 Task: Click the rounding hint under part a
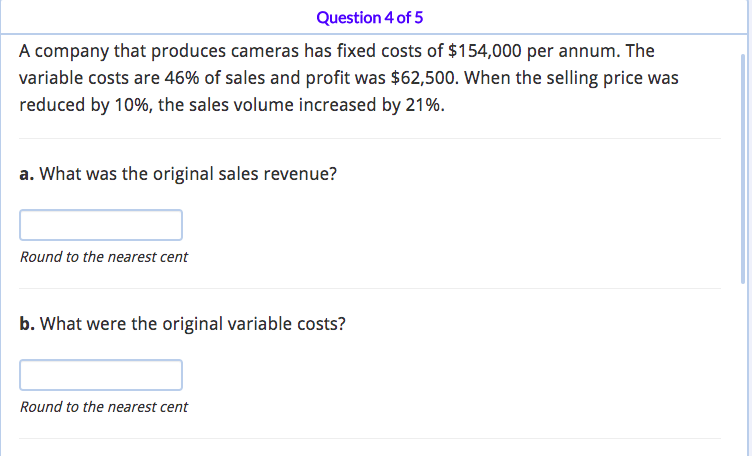pos(104,257)
